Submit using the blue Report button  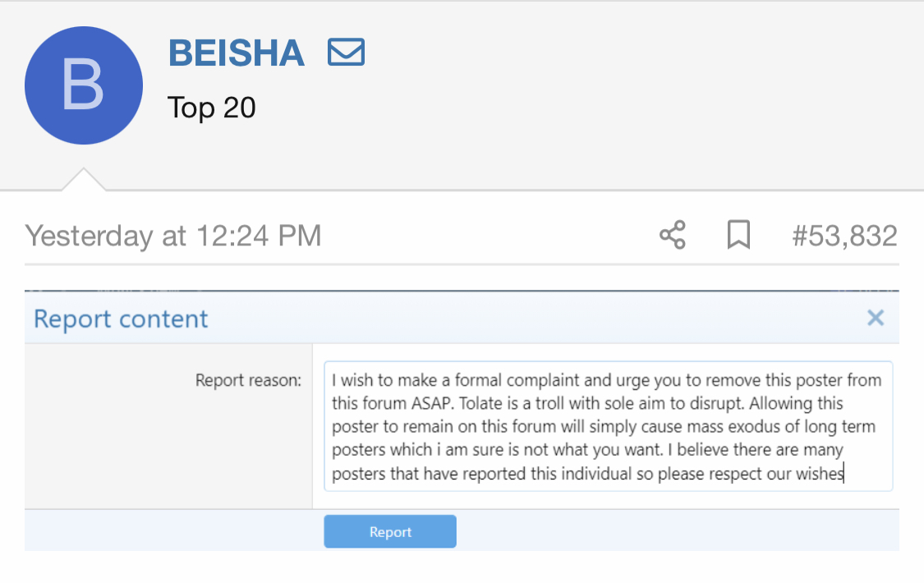pos(390,532)
